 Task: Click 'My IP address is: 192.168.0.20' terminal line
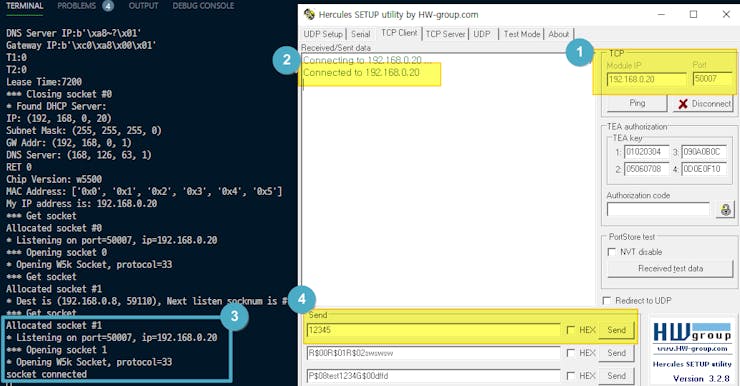(x=82, y=204)
